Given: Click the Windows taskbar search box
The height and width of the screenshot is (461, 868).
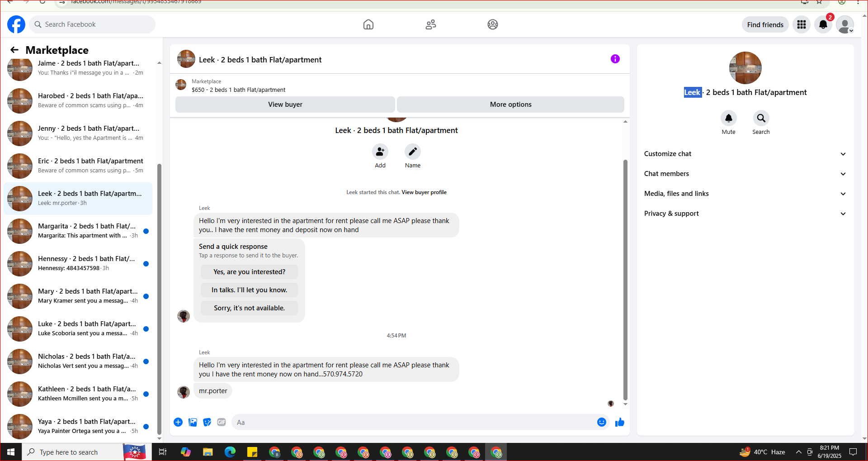Looking at the screenshot, I should pos(73,452).
